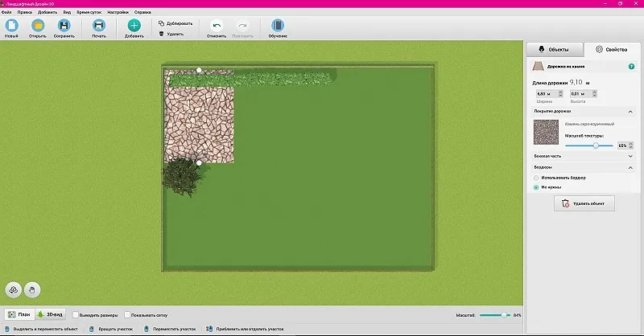The width and height of the screenshot is (644, 336).
Task: Click the Высота height spinner arrows
Action: click(x=594, y=94)
